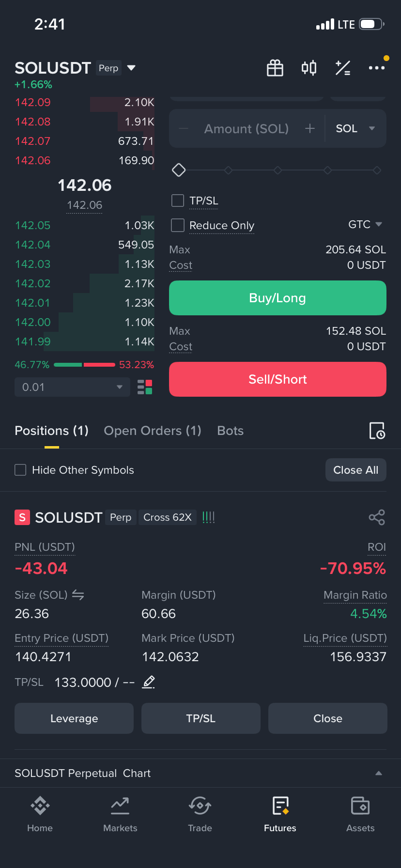Click the leverage slider's diamond handle
Image resolution: width=401 pixels, height=868 pixels.
coord(179,170)
